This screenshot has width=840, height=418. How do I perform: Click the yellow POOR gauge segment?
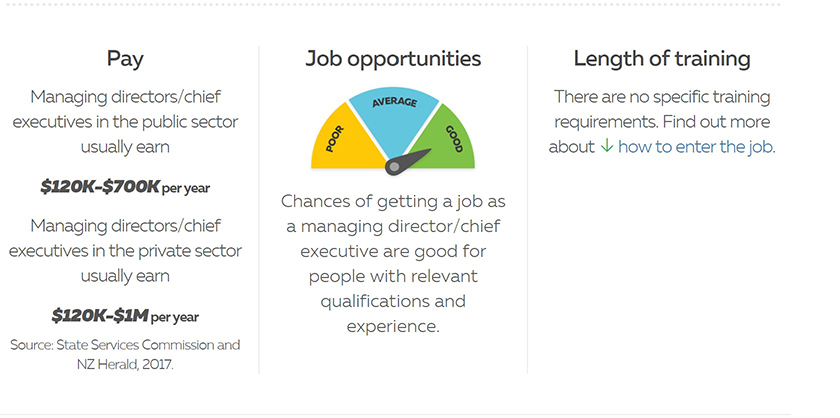pyautogui.click(x=343, y=139)
